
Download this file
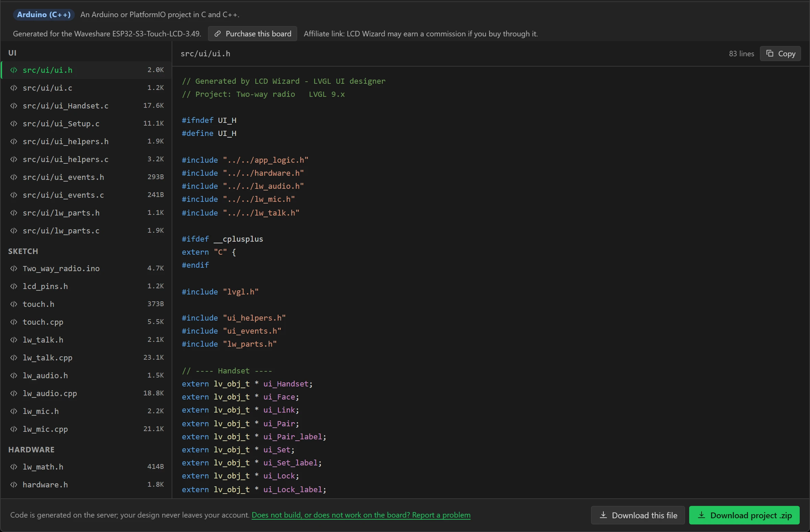pyautogui.click(x=638, y=515)
